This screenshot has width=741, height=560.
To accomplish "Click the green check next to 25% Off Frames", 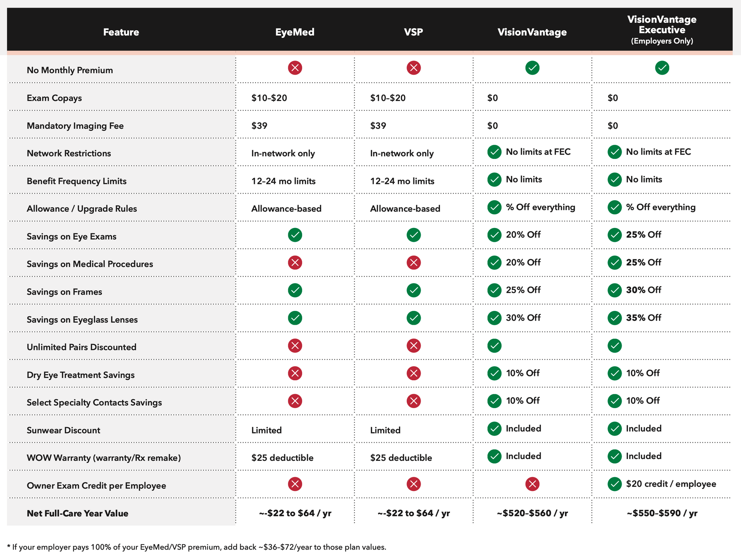I will pos(494,290).
